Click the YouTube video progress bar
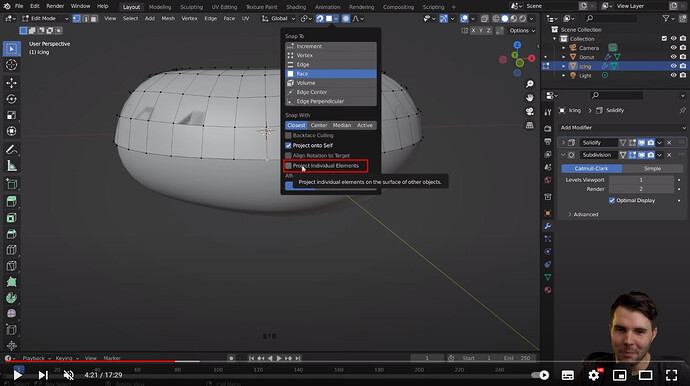This screenshot has width=690, height=386. (345, 361)
